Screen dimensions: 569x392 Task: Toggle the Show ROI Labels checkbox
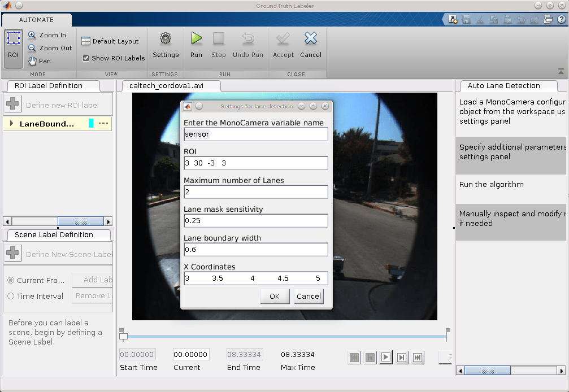86,58
